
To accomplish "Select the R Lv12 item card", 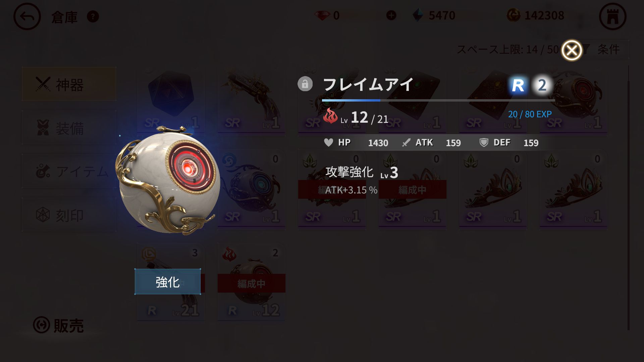I will (x=252, y=283).
